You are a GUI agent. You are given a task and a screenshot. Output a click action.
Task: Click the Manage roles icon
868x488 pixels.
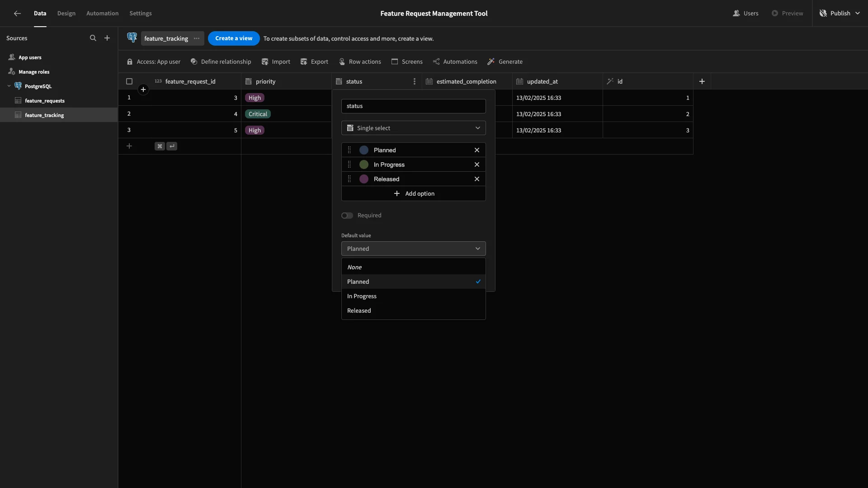[12, 72]
